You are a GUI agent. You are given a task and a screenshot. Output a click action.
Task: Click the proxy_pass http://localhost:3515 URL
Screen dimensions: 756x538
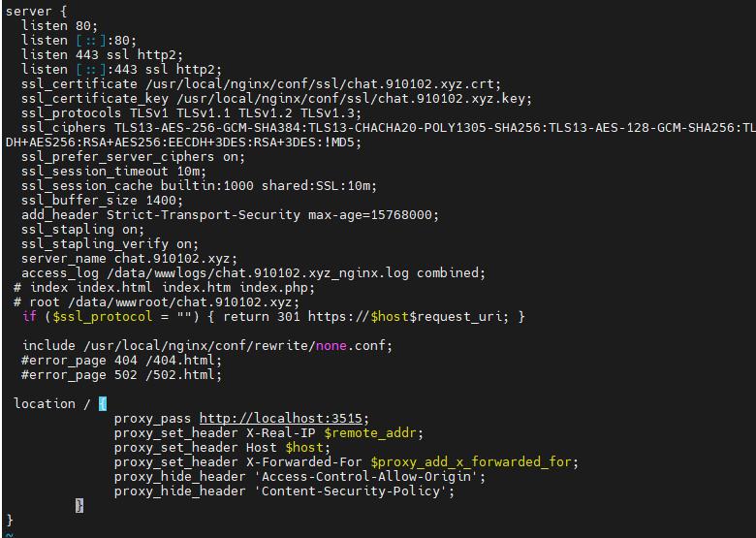point(281,419)
